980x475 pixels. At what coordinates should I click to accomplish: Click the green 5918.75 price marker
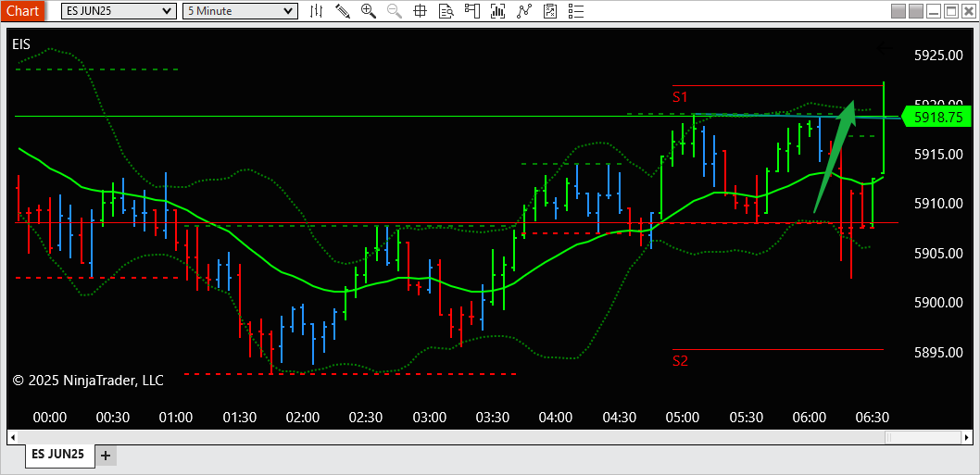936,117
